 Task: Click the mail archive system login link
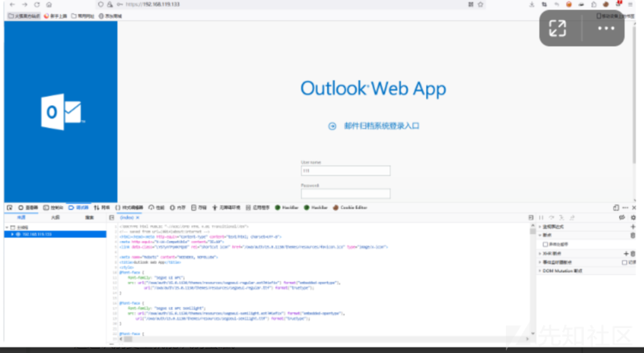(382, 126)
